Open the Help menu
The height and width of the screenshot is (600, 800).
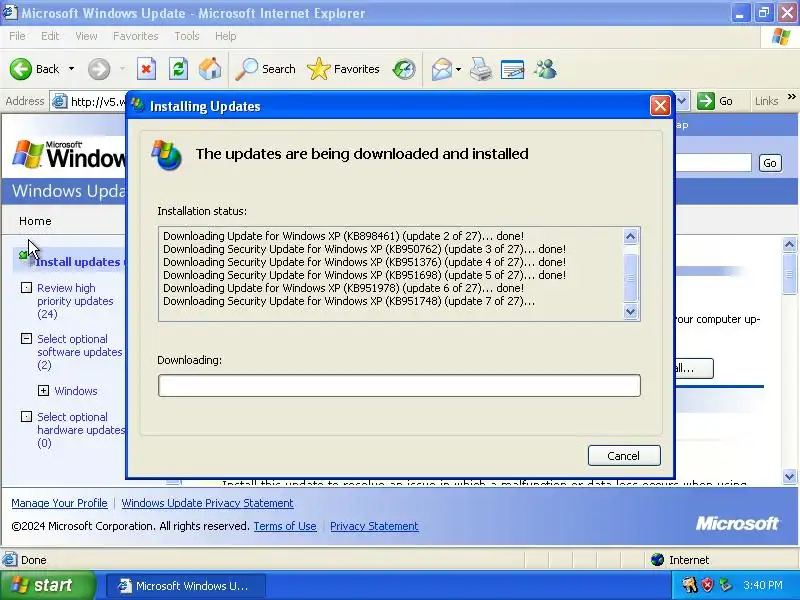[x=226, y=36]
